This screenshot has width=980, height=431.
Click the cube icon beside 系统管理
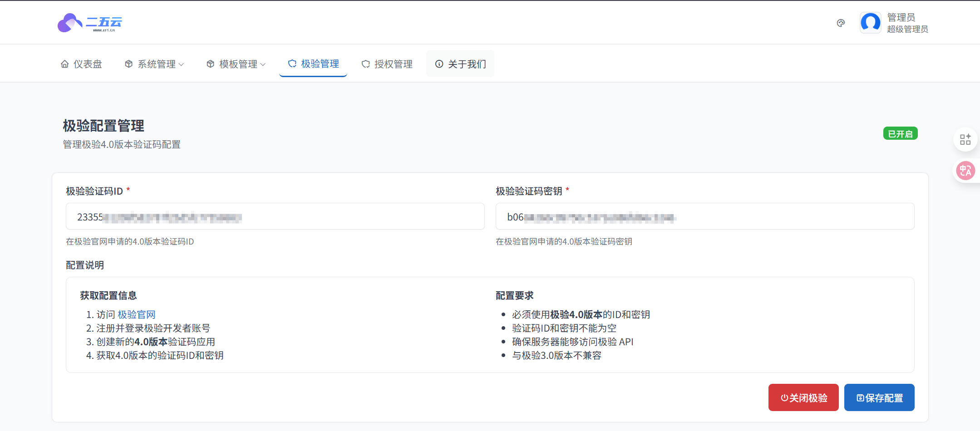click(129, 64)
